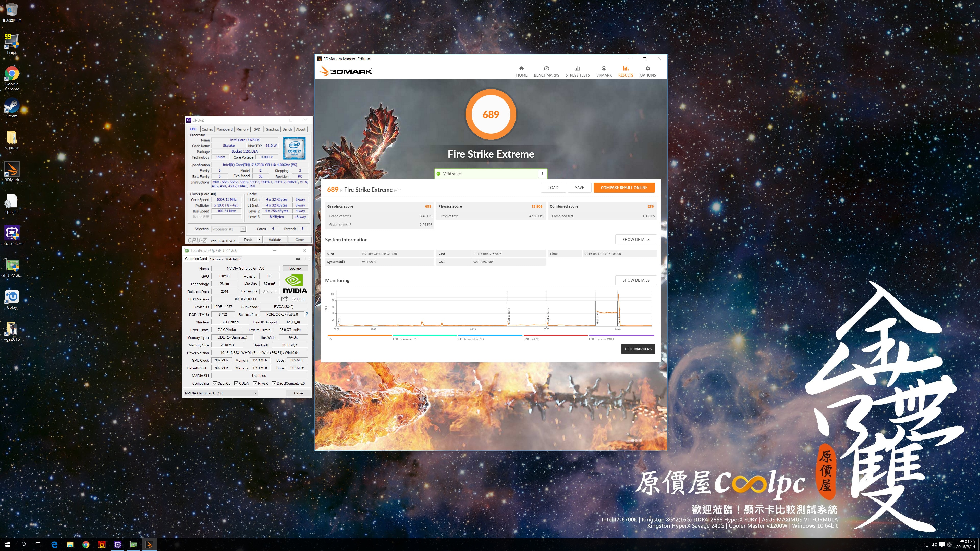This screenshot has width=980, height=551.
Task: Open the About tab in CPU-Z
Action: click(301, 129)
